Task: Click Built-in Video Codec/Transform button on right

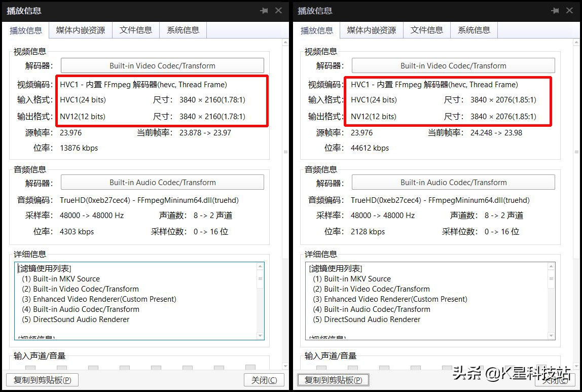Action: pos(453,65)
